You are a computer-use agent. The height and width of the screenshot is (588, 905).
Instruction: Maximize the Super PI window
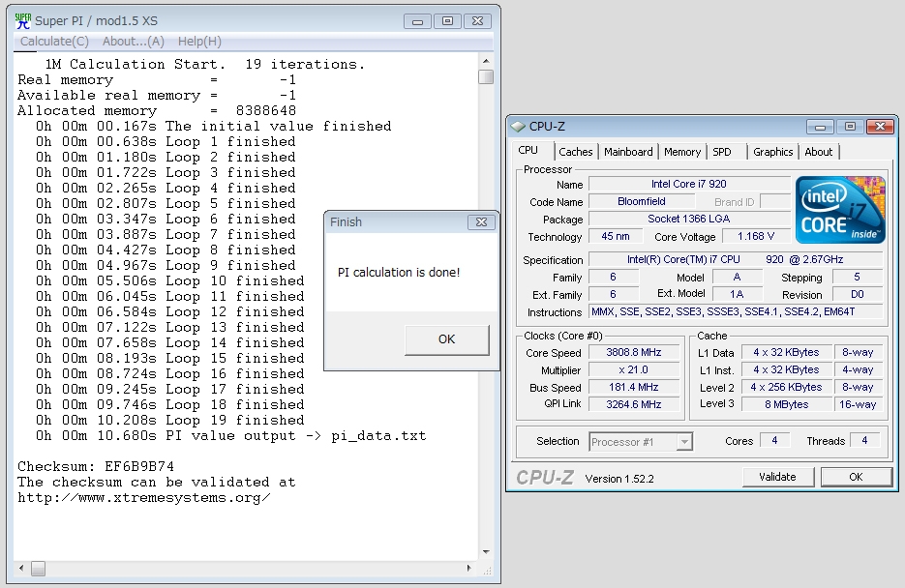pos(446,20)
